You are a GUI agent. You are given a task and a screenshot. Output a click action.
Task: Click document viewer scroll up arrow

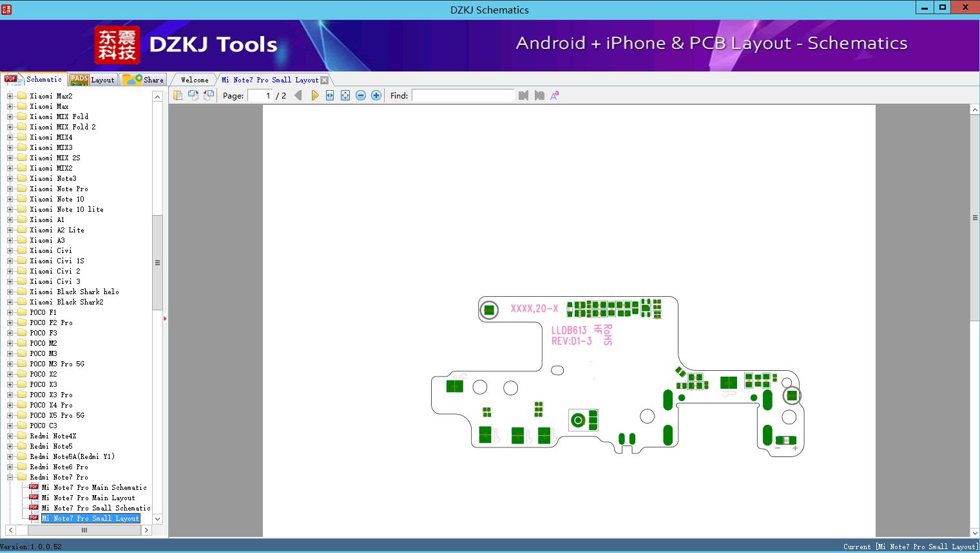point(975,110)
